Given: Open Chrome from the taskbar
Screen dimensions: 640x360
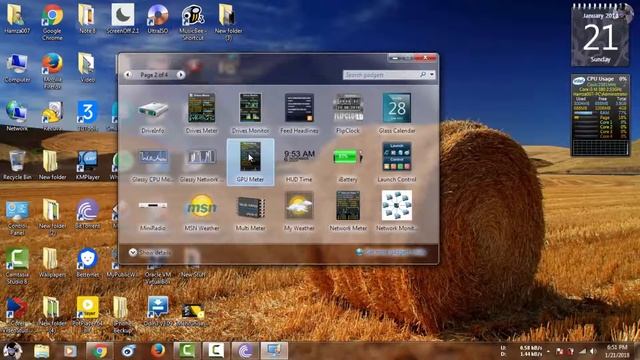Looking at the screenshot, I should 99,351.
